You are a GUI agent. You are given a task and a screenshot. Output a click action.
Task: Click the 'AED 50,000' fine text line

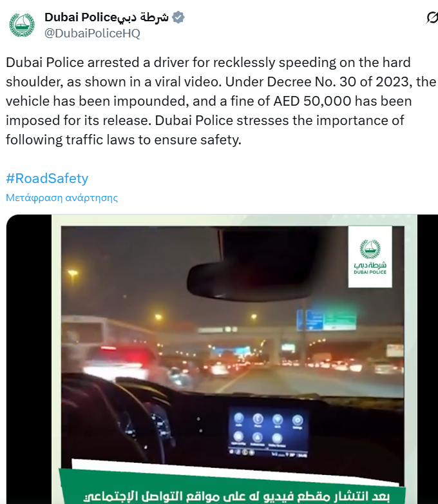coord(209,101)
